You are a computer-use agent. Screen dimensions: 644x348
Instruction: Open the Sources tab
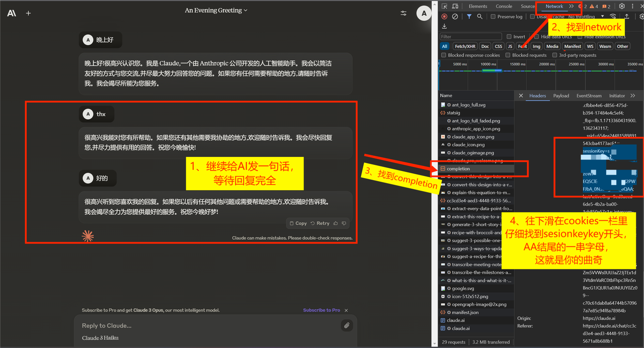pyautogui.click(x=528, y=7)
